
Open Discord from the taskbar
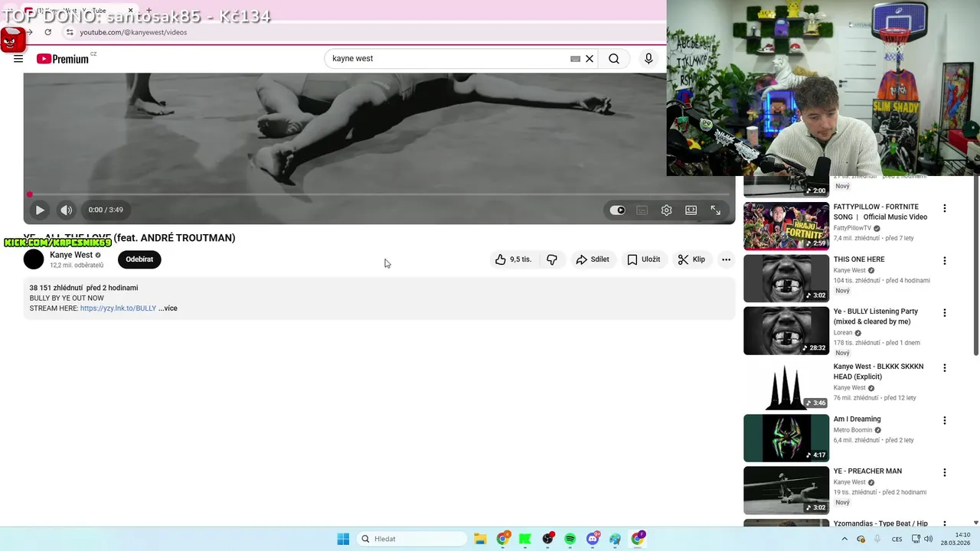(593, 539)
